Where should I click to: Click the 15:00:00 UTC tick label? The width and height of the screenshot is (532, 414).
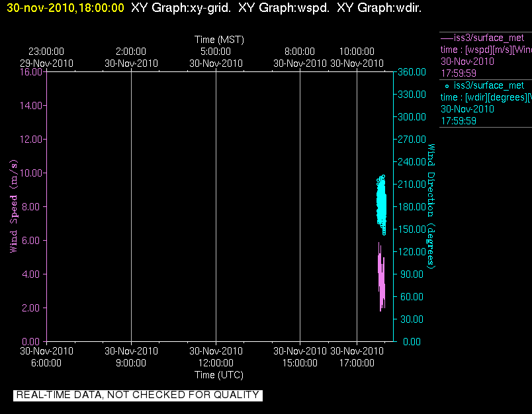coord(300,363)
